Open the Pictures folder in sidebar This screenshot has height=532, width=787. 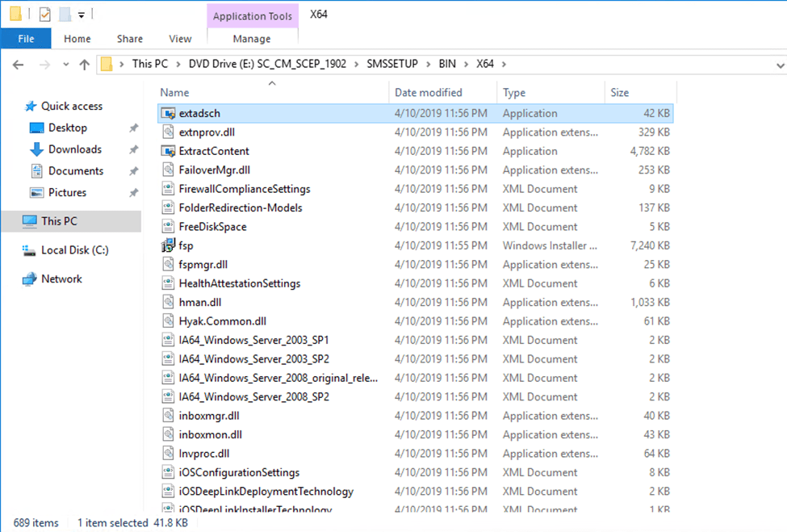[x=67, y=193]
